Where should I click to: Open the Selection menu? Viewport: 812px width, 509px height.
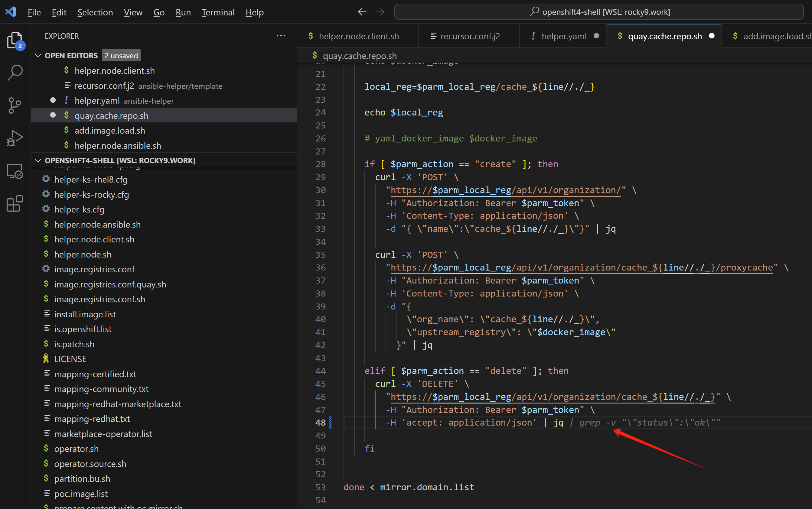(95, 12)
